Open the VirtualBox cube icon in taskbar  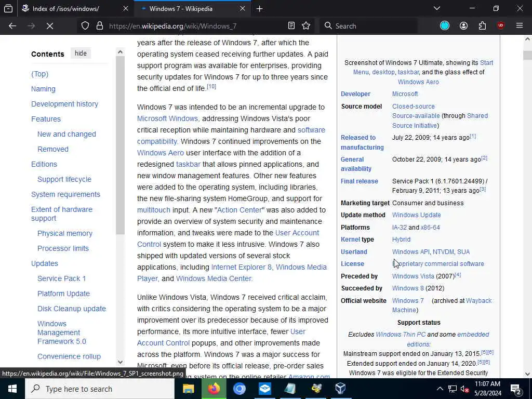(x=340, y=389)
